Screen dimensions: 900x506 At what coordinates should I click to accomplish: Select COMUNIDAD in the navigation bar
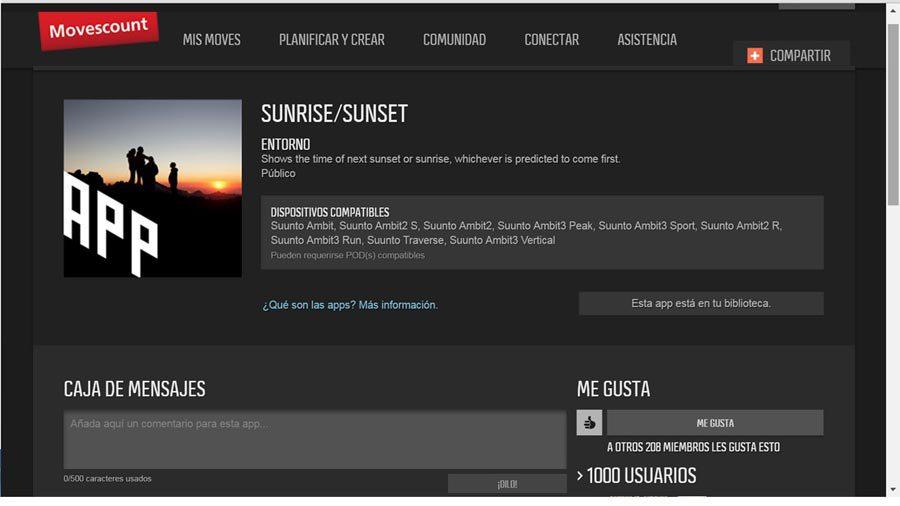pos(454,40)
